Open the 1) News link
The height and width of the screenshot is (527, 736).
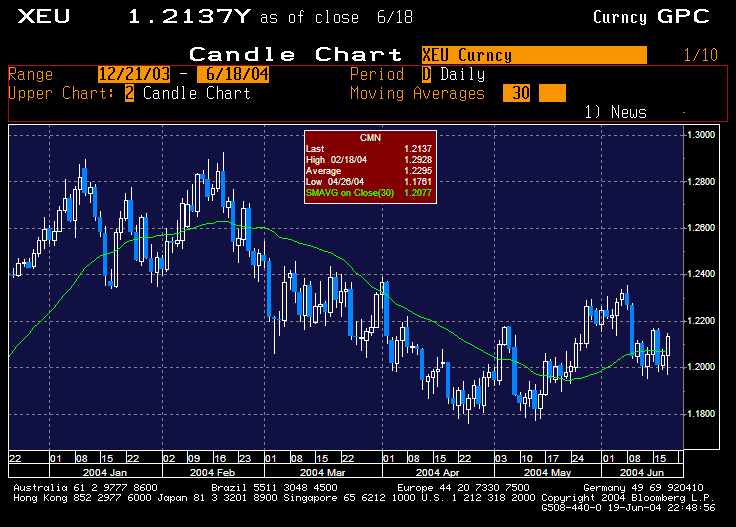pyautogui.click(x=615, y=112)
